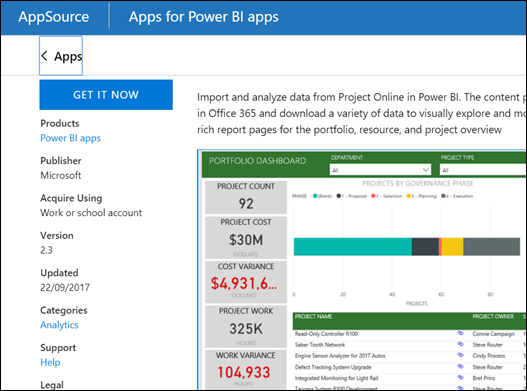Image resolution: width=527 pixels, height=391 pixels.
Task: Select Defect Tracking System Upgrade text
Action: pyautogui.click(x=333, y=367)
